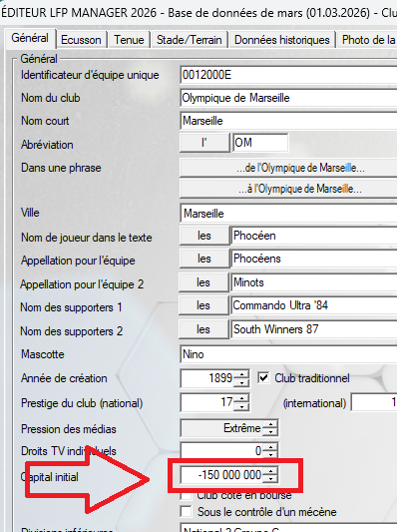Click the Ville field with Marseille
This screenshot has width=397, height=532.
click(288, 214)
